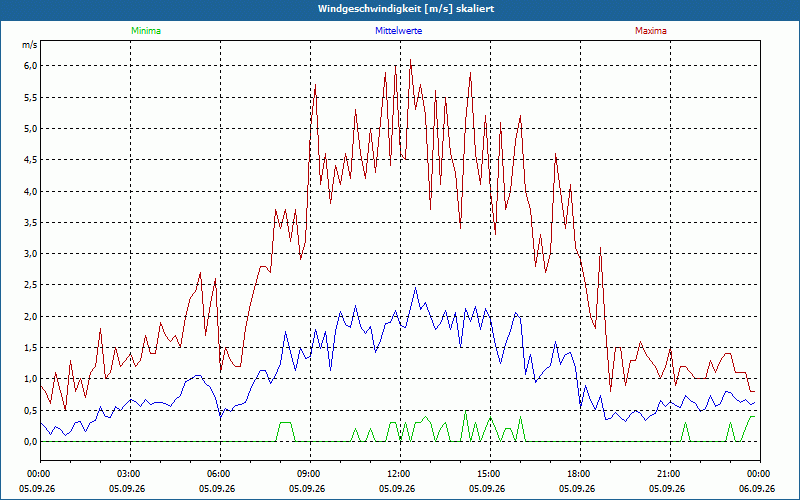Click the "3,0" y-axis value
Viewport: 800px width, 500px height.
(x=31, y=254)
